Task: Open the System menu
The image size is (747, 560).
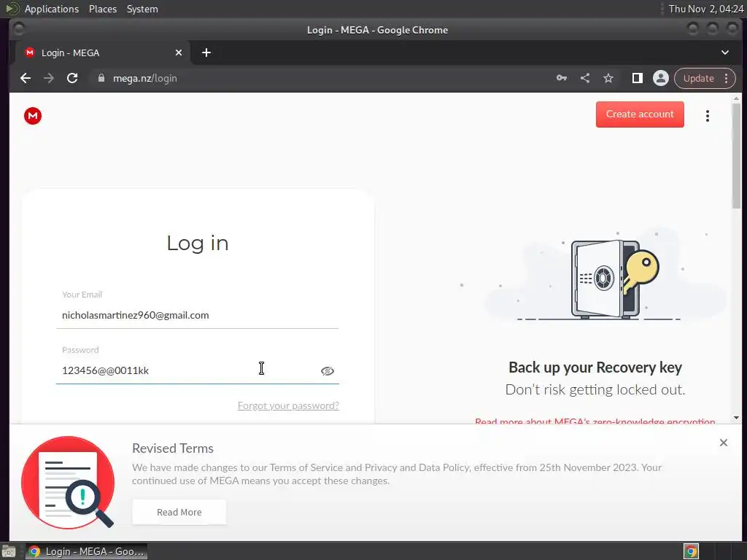Action: pos(142,9)
